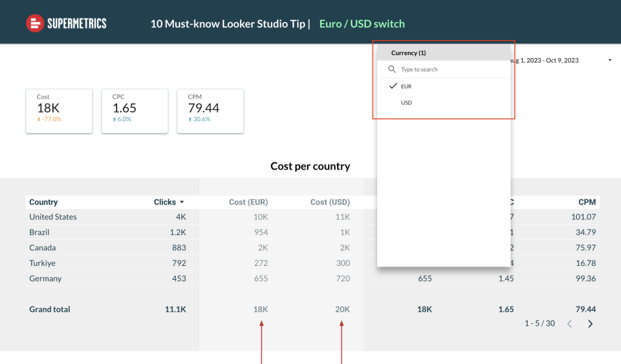Click the Supermetrics logo icon
Viewport: 621px width, 364px height.
[x=35, y=24]
